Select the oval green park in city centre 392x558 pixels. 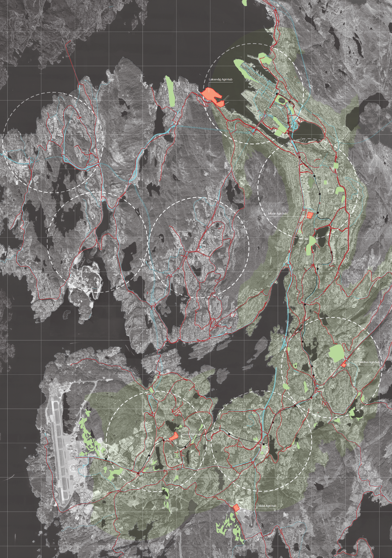tap(282, 100)
